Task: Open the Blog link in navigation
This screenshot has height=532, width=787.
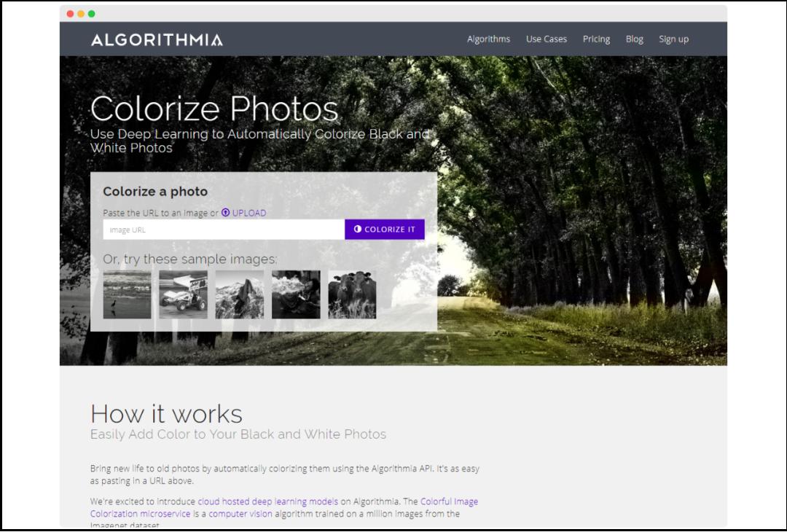Action: 635,39
